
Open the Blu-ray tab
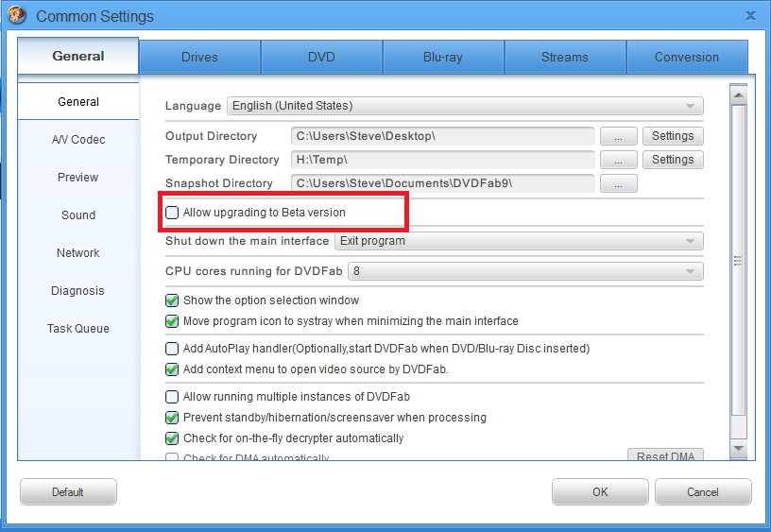click(443, 57)
